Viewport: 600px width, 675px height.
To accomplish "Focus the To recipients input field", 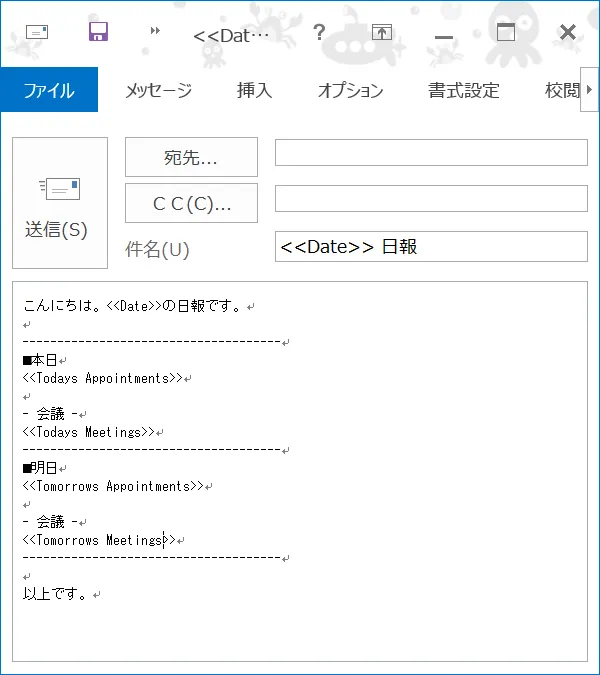I will pos(431,152).
